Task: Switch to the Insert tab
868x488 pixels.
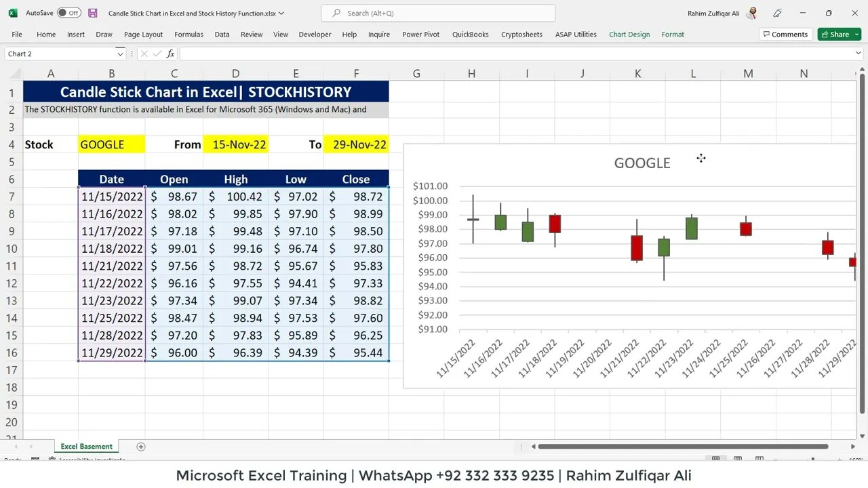Action: click(x=76, y=35)
